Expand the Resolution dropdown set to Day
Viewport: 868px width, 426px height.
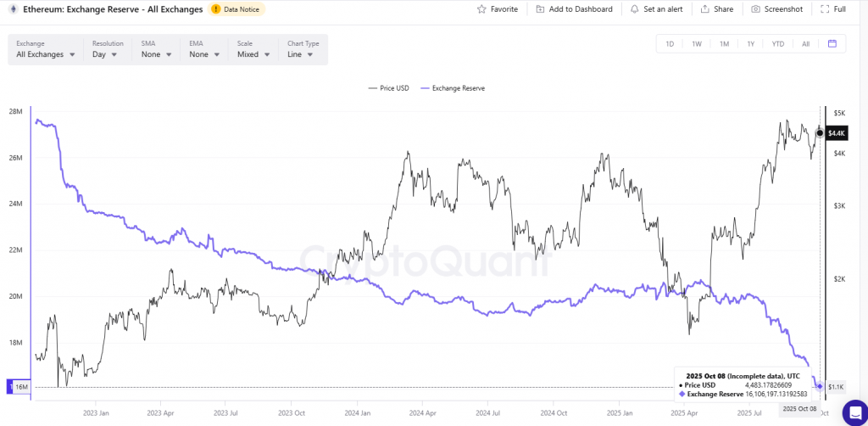[x=108, y=54]
